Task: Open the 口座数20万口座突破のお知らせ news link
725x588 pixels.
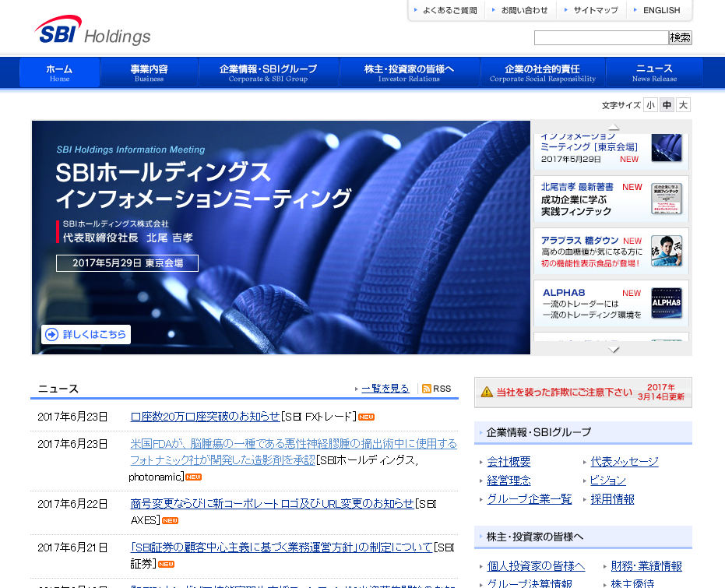Action: [206, 417]
